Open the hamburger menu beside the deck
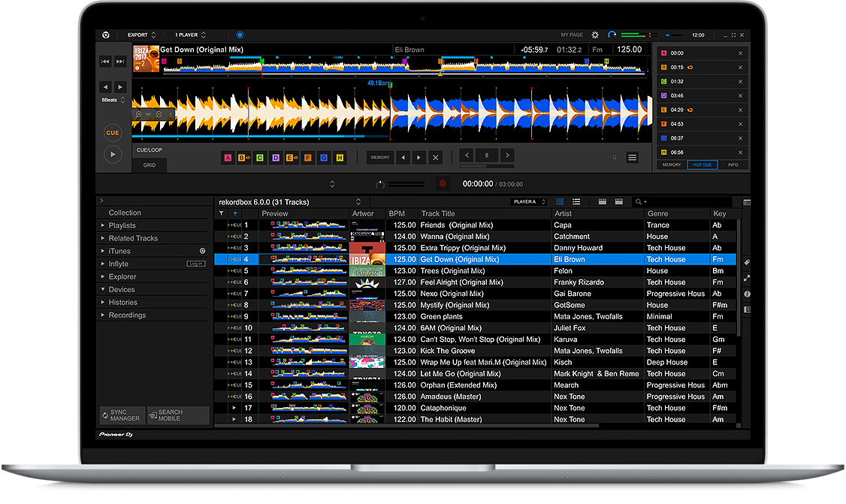 [x=633, y=158]
